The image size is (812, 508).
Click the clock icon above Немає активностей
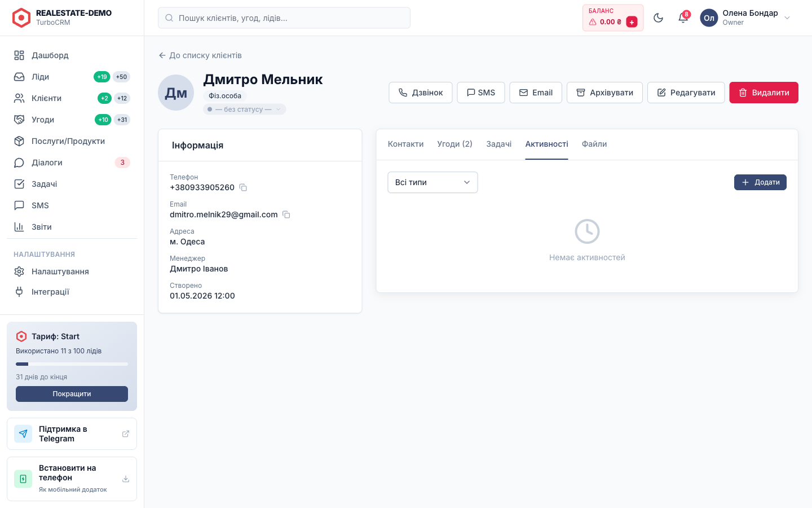point(587,231)
